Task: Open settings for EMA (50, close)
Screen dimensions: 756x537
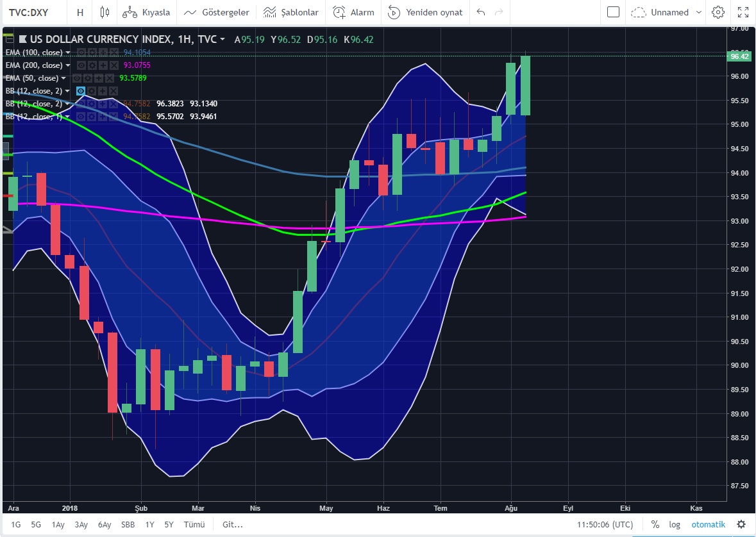Action: point(88,78)
